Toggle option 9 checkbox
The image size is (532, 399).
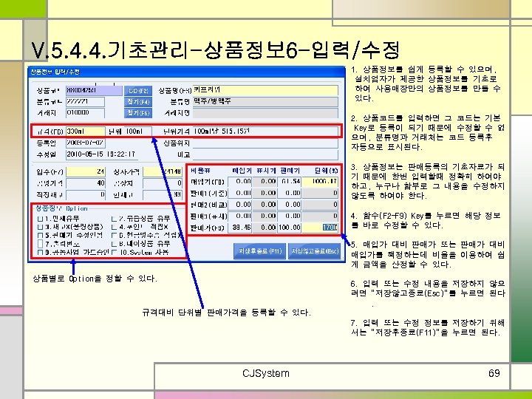point(40,253)
